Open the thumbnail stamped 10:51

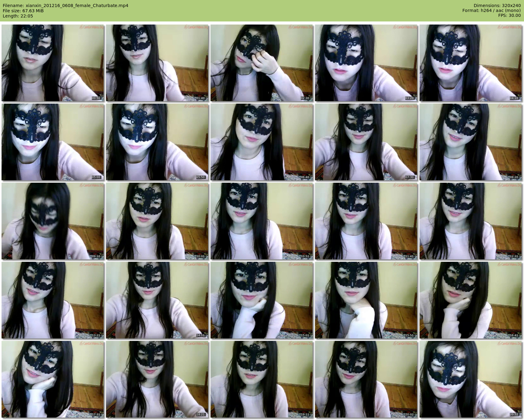point(262,221)
